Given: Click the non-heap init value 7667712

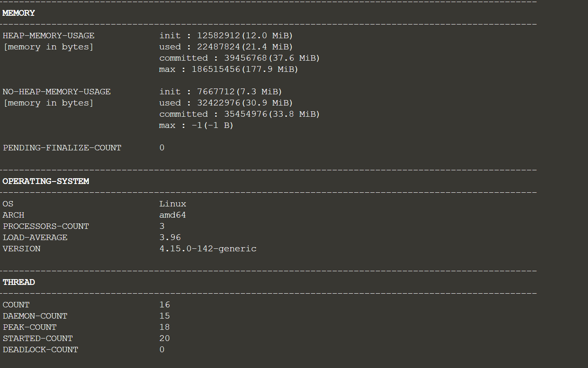Looking at the screenshot, I should click(216, 92).
